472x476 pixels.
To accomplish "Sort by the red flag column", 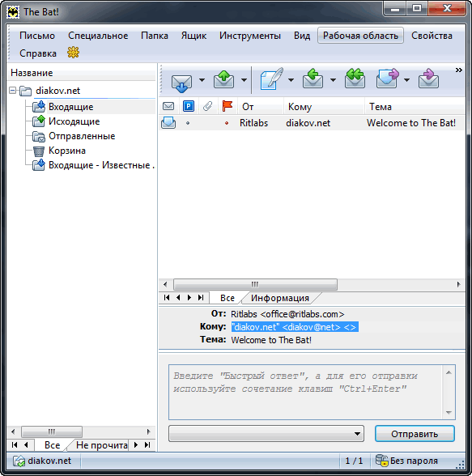I will [x=227, y=106].
